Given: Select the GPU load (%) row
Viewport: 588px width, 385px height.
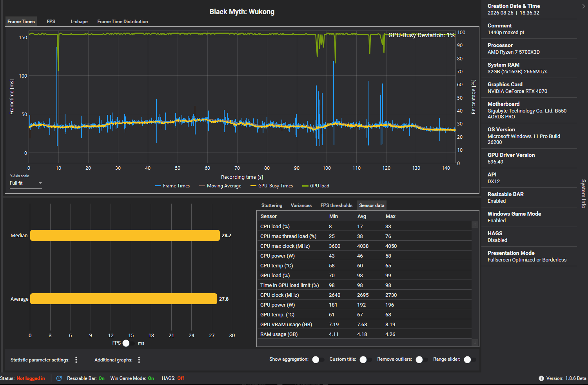Looking at the screenshot, I should pos(364,276).
